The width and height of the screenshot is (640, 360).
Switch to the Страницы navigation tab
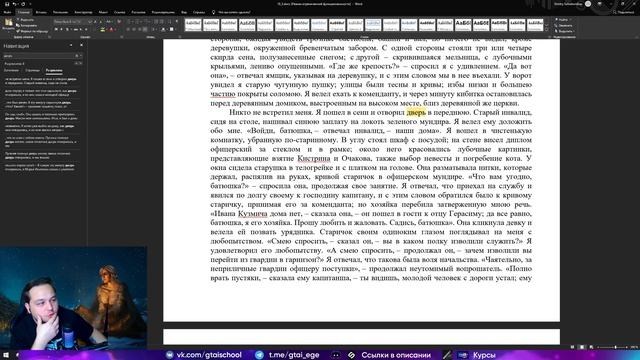point(32,70)
